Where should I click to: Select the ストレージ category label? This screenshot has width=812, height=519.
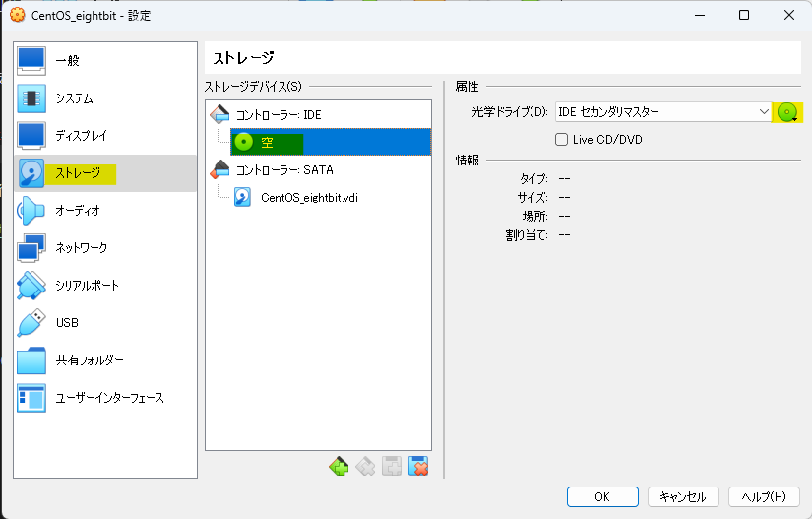pyautogui.click(x=78, y=173)
